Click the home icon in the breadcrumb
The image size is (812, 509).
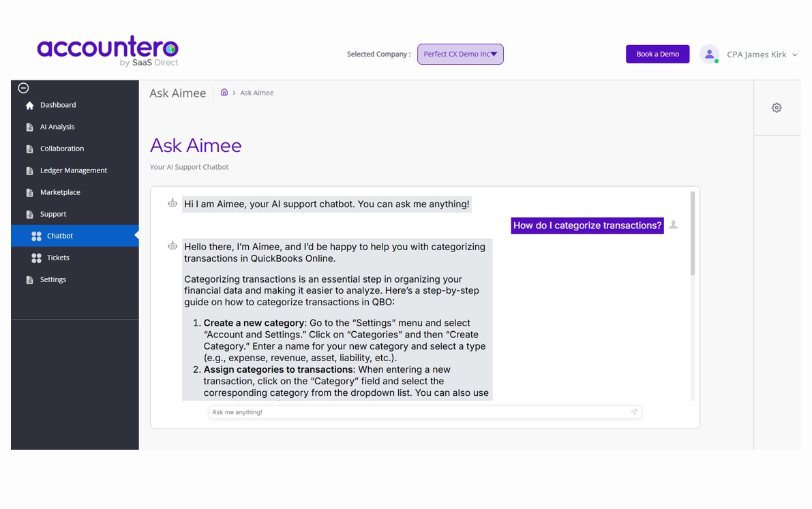(224, 93)
